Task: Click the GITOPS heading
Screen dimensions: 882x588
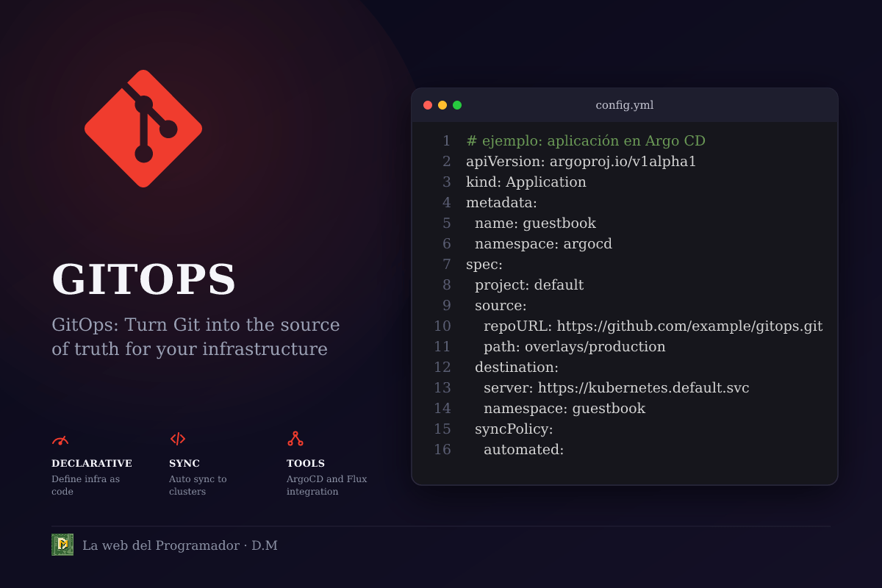Action: coord(144,280)
